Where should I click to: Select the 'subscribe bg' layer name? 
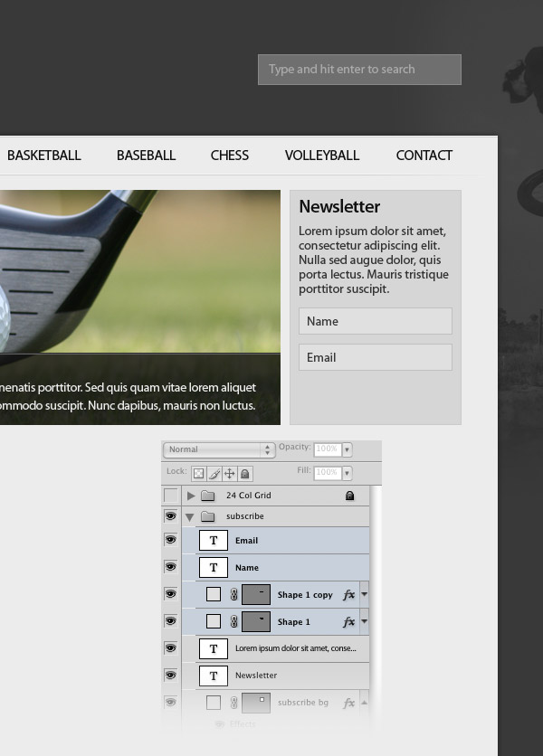point(303,703)
